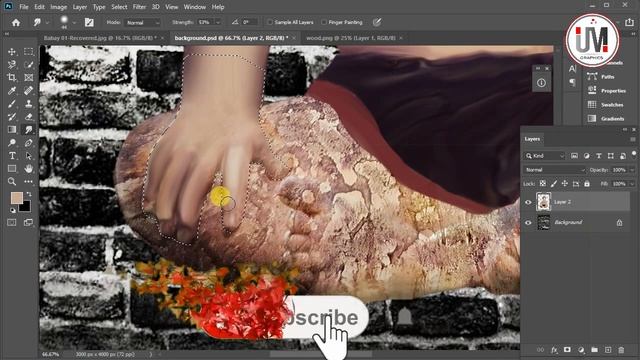This screenshot has height=360, width=640.
Task: Create a new layer with plus icon
Action: click(608, 350)
